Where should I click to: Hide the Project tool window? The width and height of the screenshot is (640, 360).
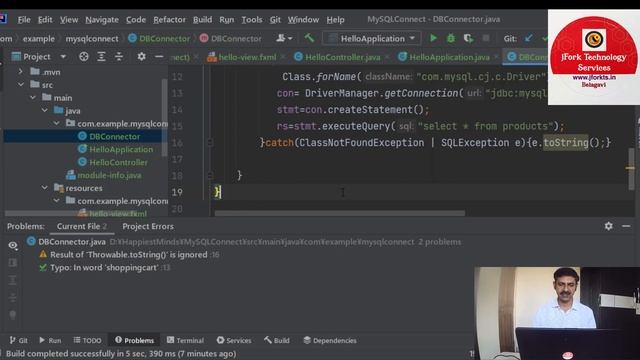159,57
